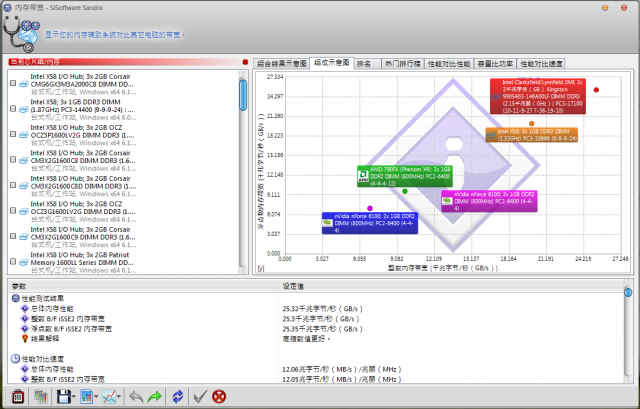
Task: Click the red data point on chart
Action: (596, 90)
